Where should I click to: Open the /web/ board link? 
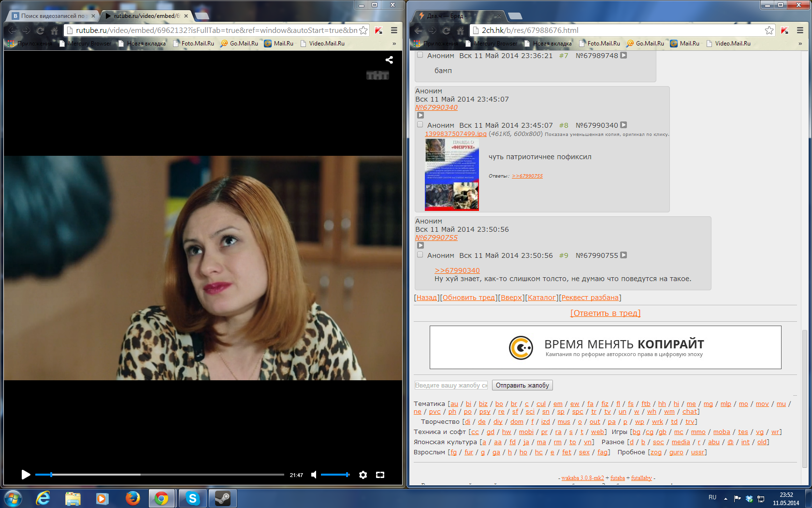pos(597,432)
